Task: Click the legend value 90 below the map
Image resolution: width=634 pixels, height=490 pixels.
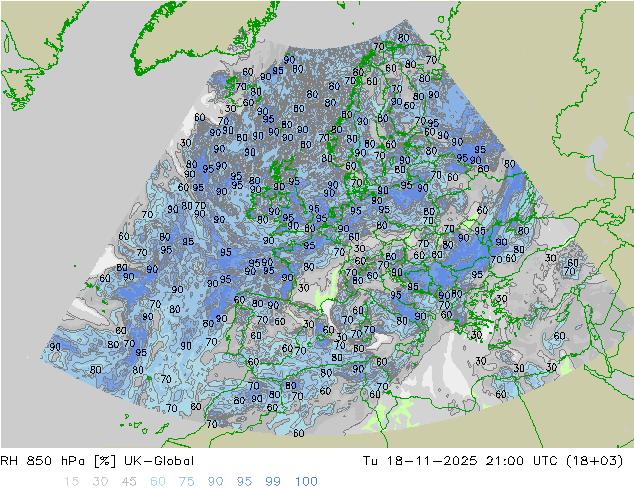Action: (216, 482)
